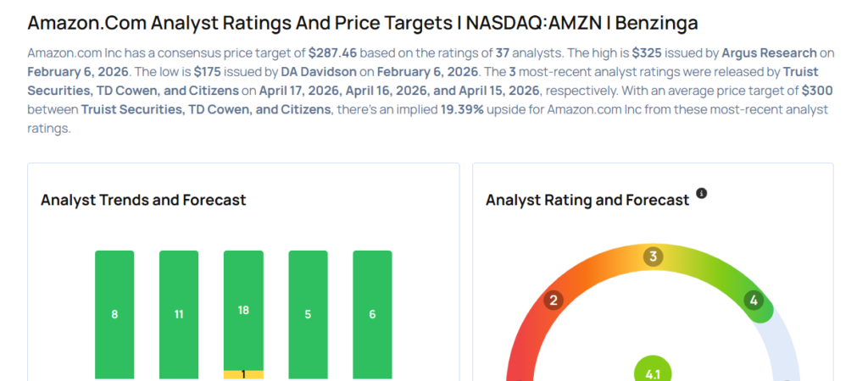Click the yellow bar segment labeled 1
Viewport: 868px width, 381px height.
(x=243, y=374)
